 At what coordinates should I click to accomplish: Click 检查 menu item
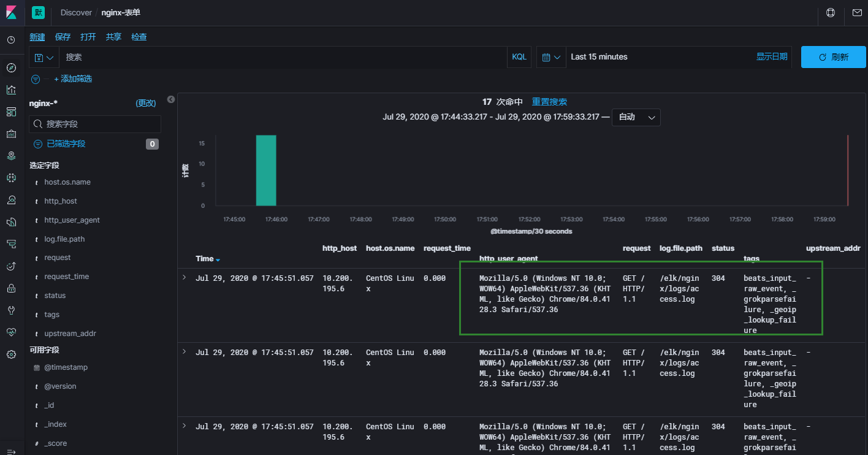[139, 37]
